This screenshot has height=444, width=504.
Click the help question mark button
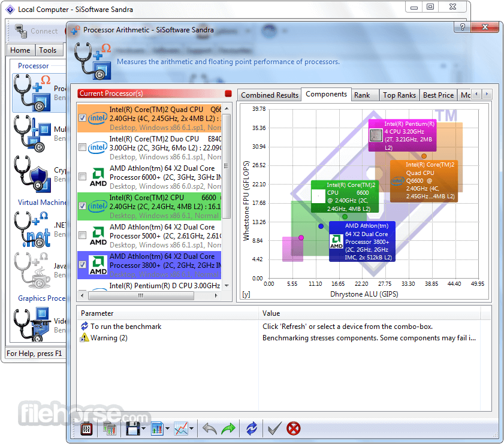pos(462,27)
